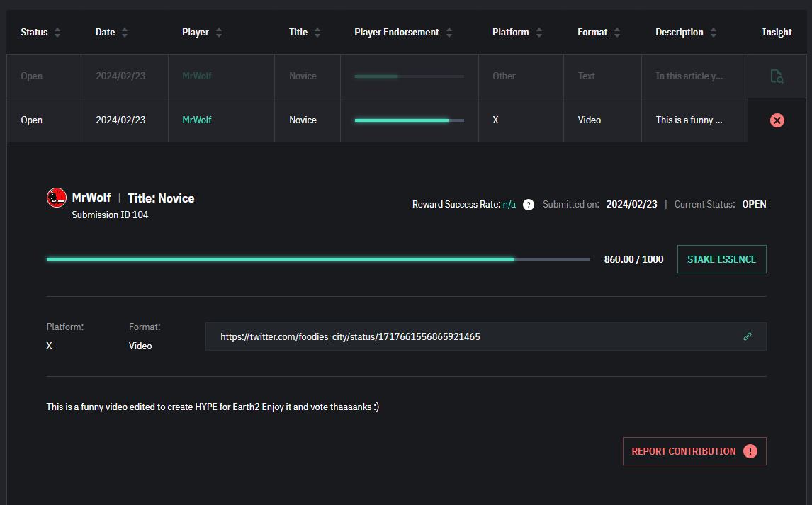Click the Stake Essence button

point(721,259)
